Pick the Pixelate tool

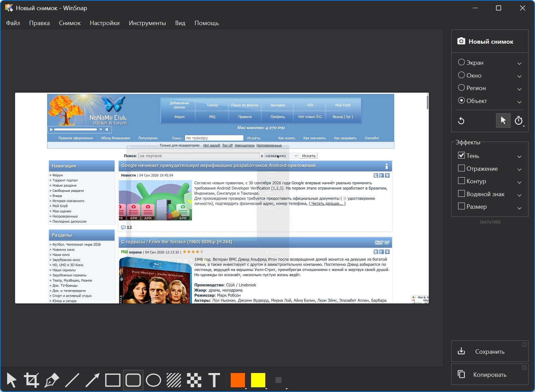(194, 380)
